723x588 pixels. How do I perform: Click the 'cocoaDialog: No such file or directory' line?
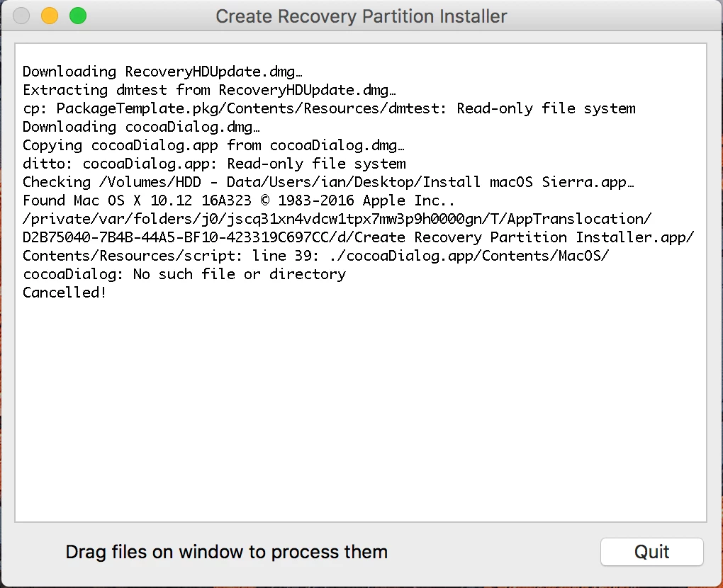point(184,274)
